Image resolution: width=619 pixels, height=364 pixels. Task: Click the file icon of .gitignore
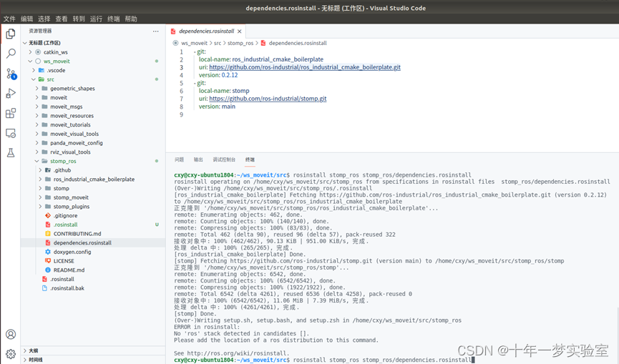(x=48, y=215)
